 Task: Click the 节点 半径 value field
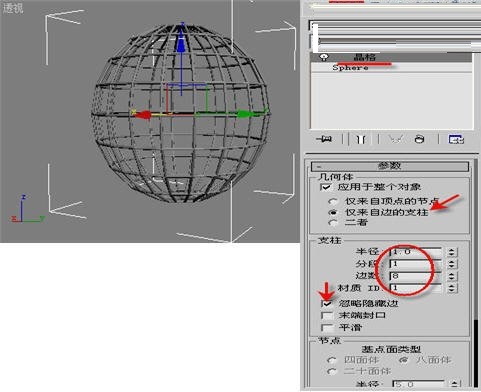click(x=418, y=384)
